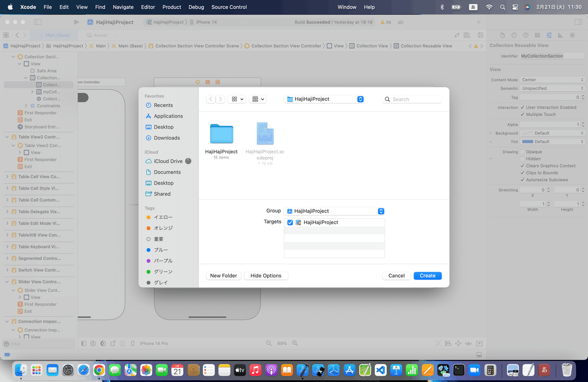
Task: Toggle the Clips to Bounds checkbox
Action: (x=522, y=173)
